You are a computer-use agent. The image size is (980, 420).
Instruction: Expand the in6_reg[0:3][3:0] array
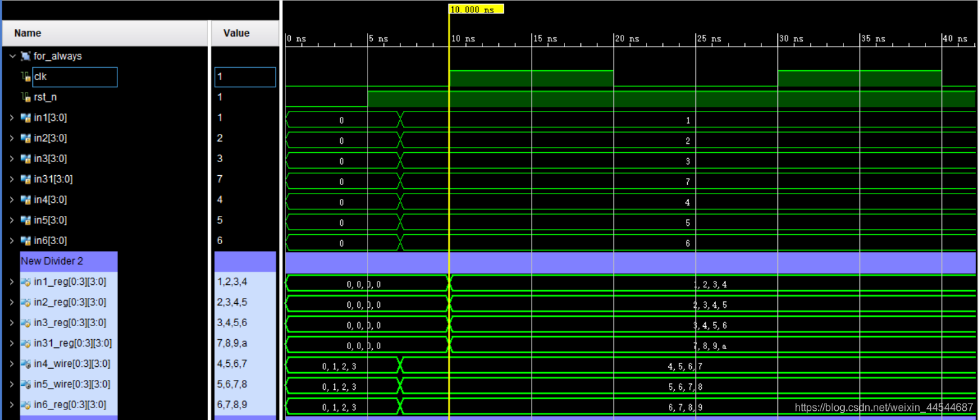12,404
